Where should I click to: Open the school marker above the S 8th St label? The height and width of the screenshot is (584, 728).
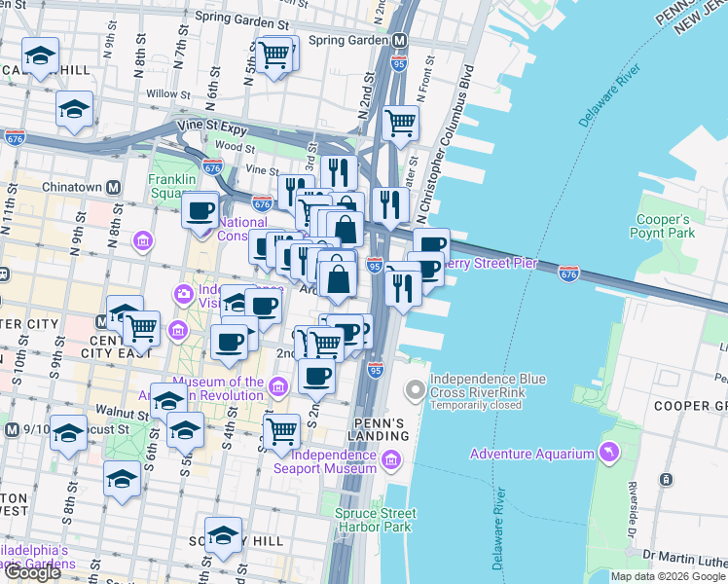click(x=122, y=481)
